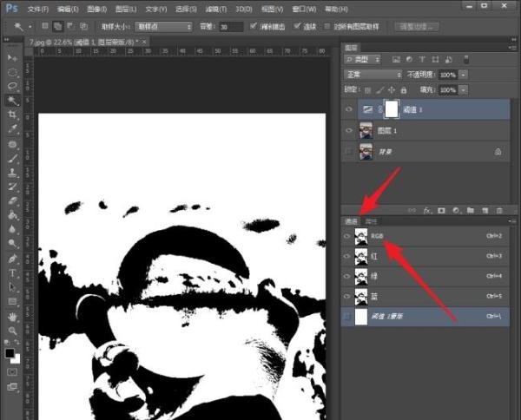Click Subtract from selection mode icon

coord(70,26)
